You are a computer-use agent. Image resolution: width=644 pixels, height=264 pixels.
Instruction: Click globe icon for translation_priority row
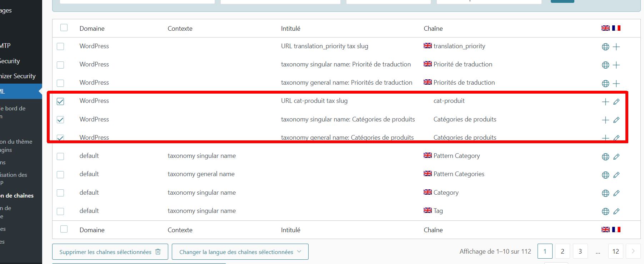tap(605, 47)
